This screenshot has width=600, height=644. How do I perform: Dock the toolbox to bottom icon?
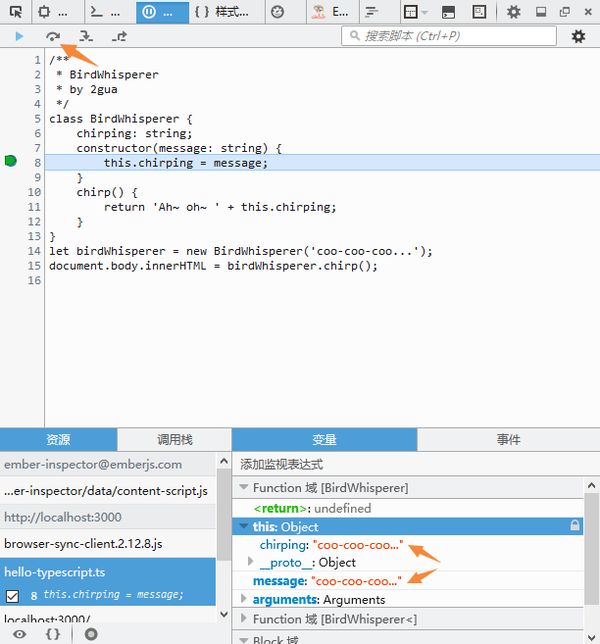click(541, 12)
